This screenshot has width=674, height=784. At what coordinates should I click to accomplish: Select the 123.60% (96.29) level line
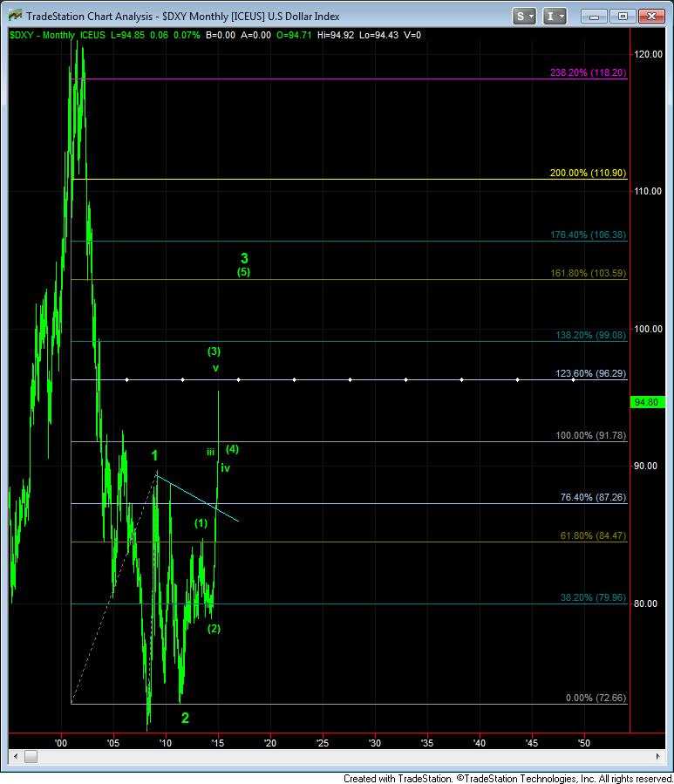(x=349, y=379)
